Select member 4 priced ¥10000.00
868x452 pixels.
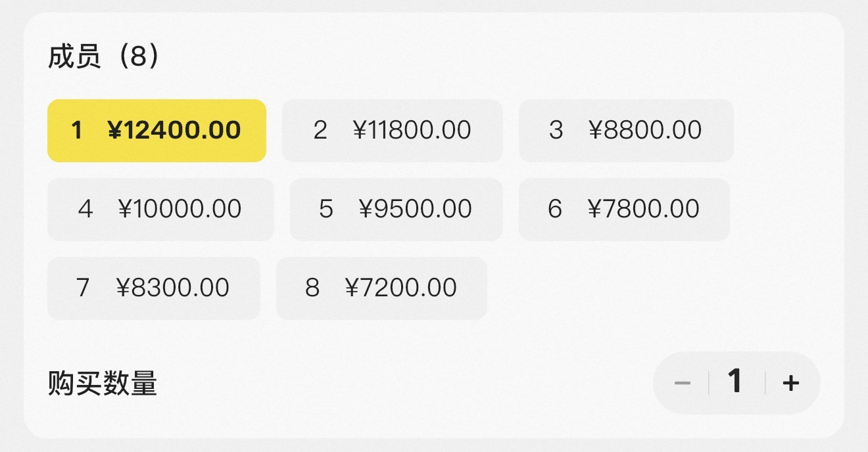pyautogui.click(x=160, y=209)
